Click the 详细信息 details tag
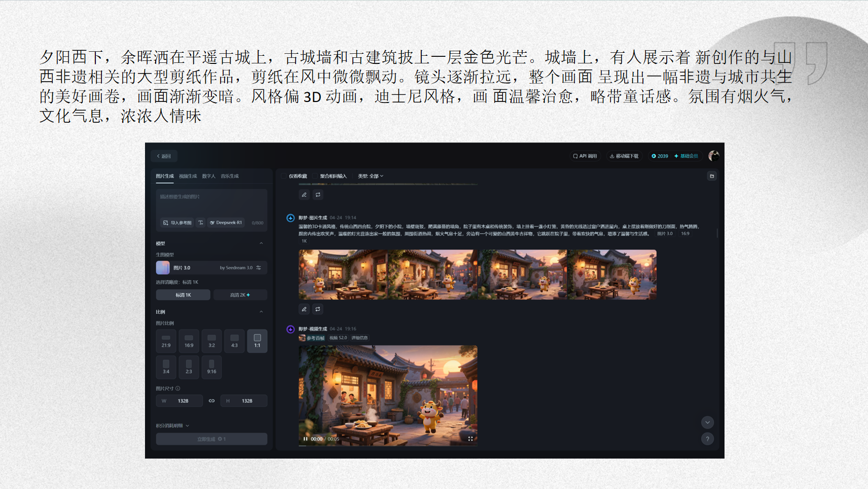Viewport: 868px width, 489px height. (x=359, y=338)
